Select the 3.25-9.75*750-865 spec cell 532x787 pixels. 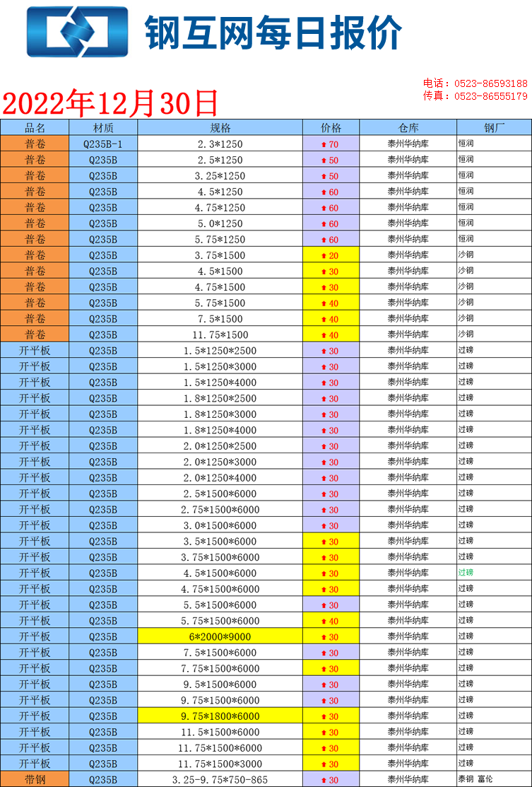tap(220, 779)
